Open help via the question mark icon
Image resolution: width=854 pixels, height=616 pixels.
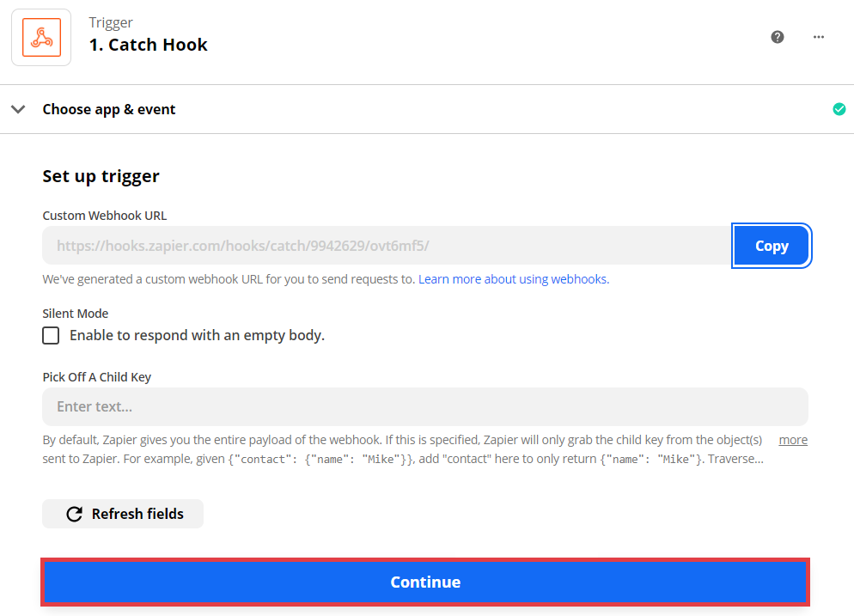pos(778,37)
